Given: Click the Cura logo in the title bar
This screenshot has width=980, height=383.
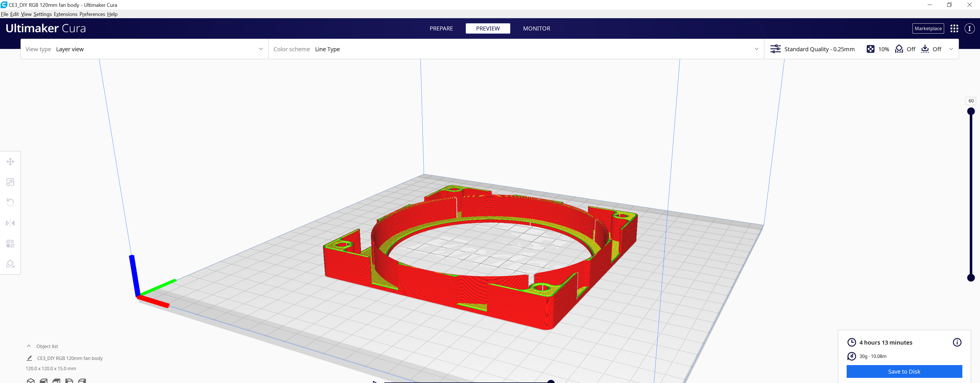Looking at the screenshot, I should tap(4, 5).
